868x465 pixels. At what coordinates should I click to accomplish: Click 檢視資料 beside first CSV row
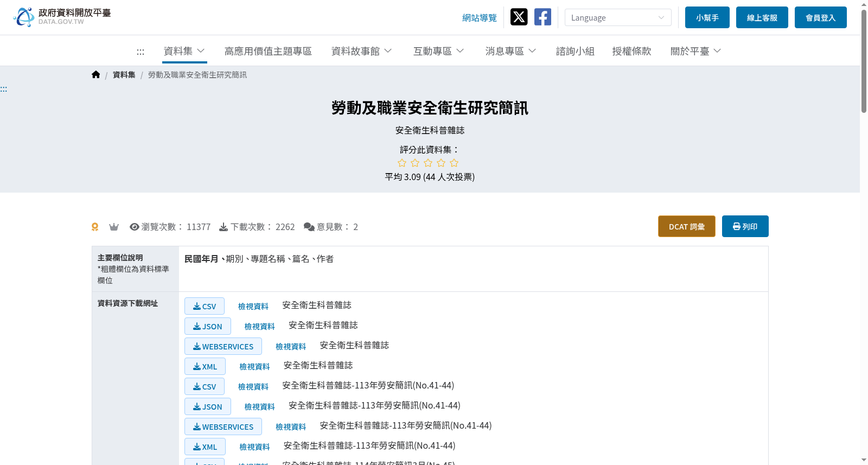[x=253, y=307]
